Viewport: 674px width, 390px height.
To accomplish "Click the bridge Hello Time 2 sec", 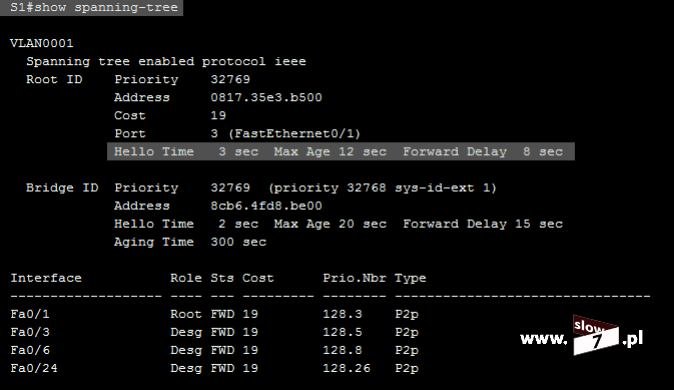I will tap(186, 224).
